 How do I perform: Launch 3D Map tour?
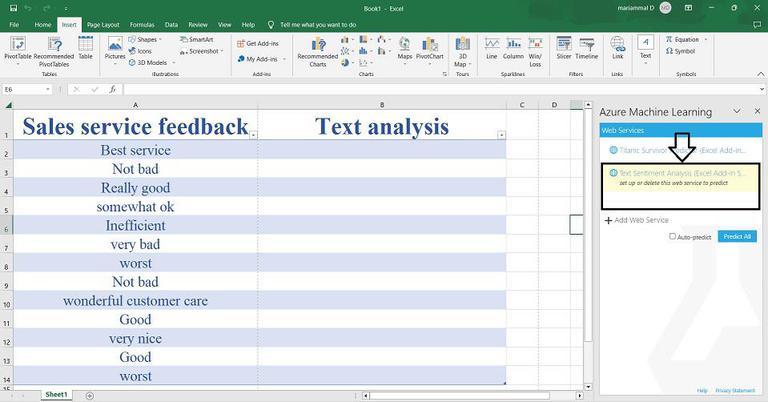click(462, 51)
